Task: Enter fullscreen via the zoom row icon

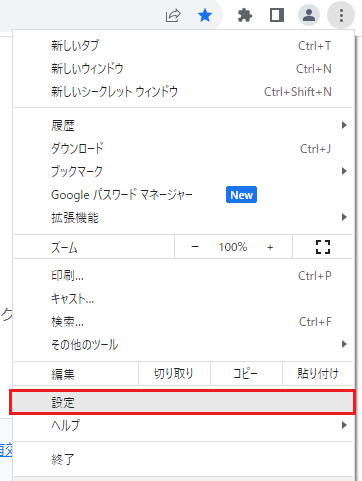Action: point(323,247)
